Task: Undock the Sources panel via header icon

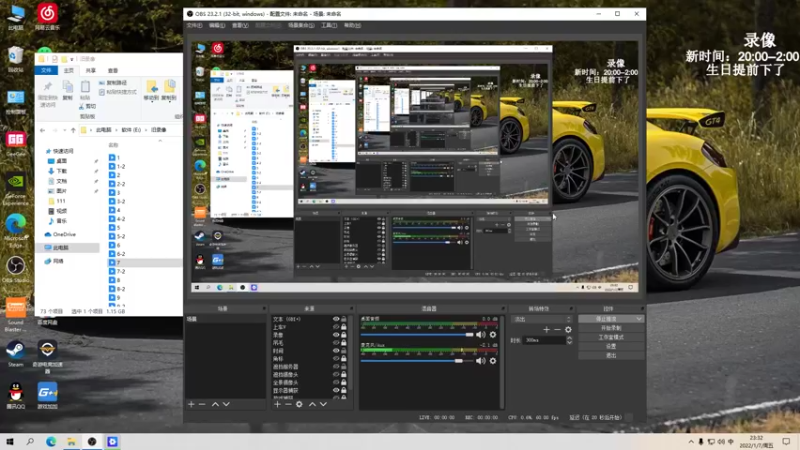Action: pos(351,309)
